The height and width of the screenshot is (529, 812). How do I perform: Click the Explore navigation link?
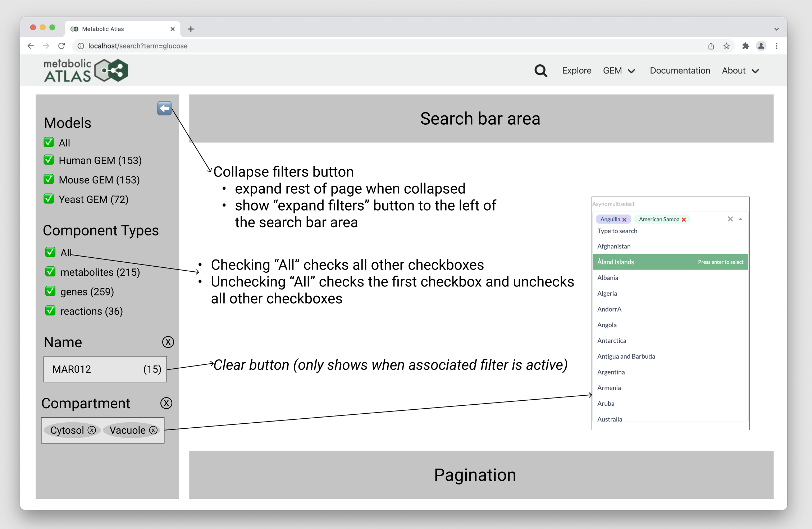576,70
